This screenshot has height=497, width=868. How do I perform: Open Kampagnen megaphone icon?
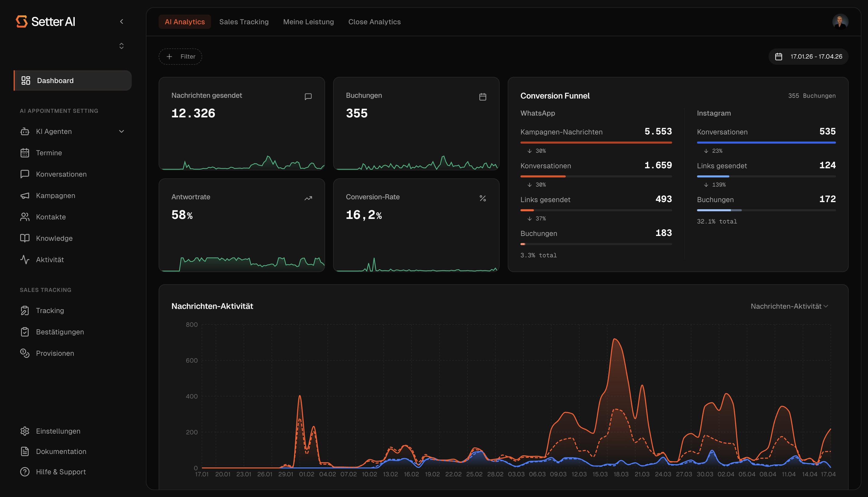point(25,195)
